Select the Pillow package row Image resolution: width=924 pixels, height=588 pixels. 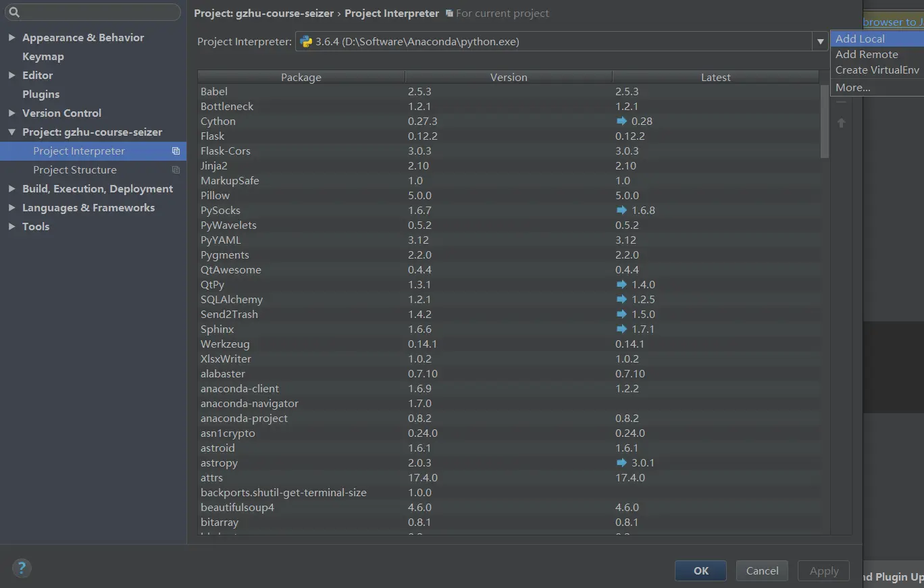point(509,196)
